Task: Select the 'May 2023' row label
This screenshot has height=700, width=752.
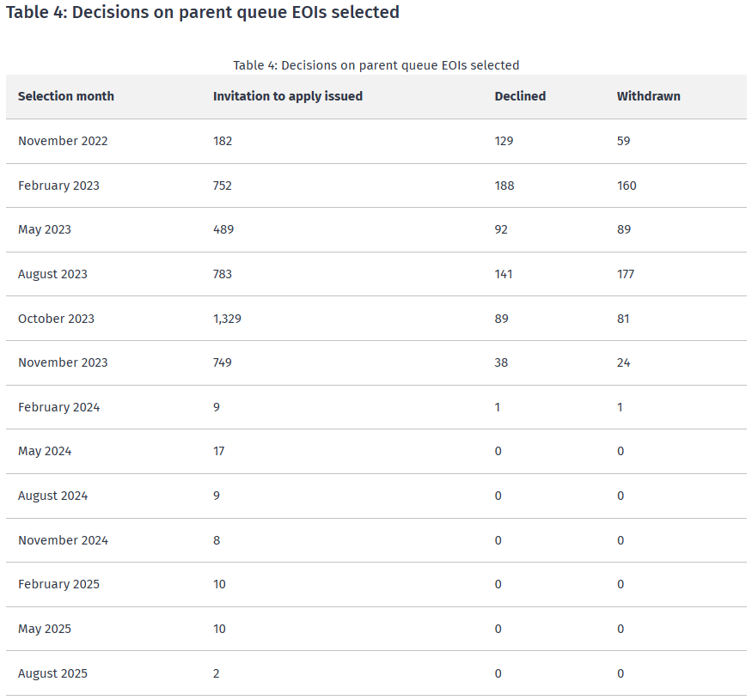Action: [45, 229]
